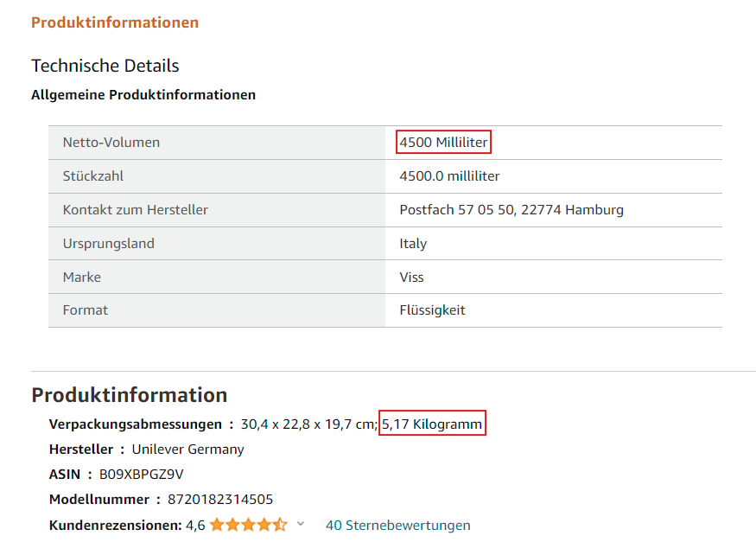
Task: Click the Ursprungsland row label
Action: (109, 244)
